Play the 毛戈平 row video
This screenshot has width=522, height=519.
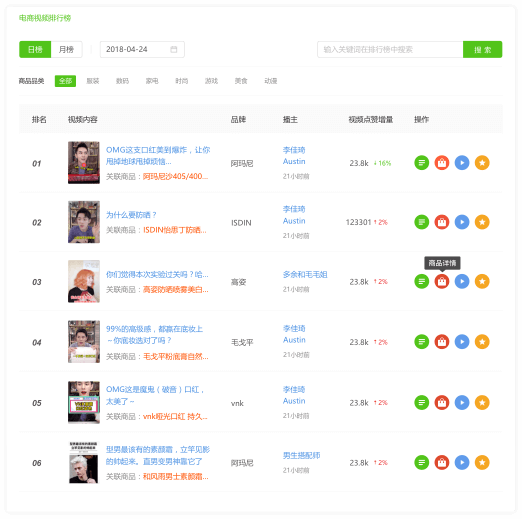462,342
